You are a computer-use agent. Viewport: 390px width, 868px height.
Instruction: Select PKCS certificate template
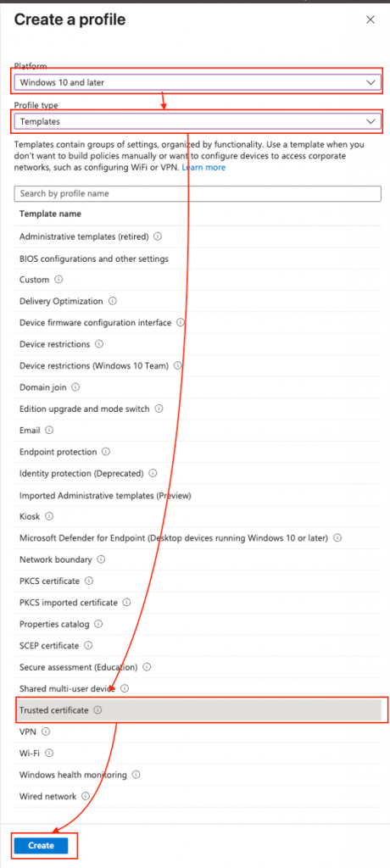198,581
